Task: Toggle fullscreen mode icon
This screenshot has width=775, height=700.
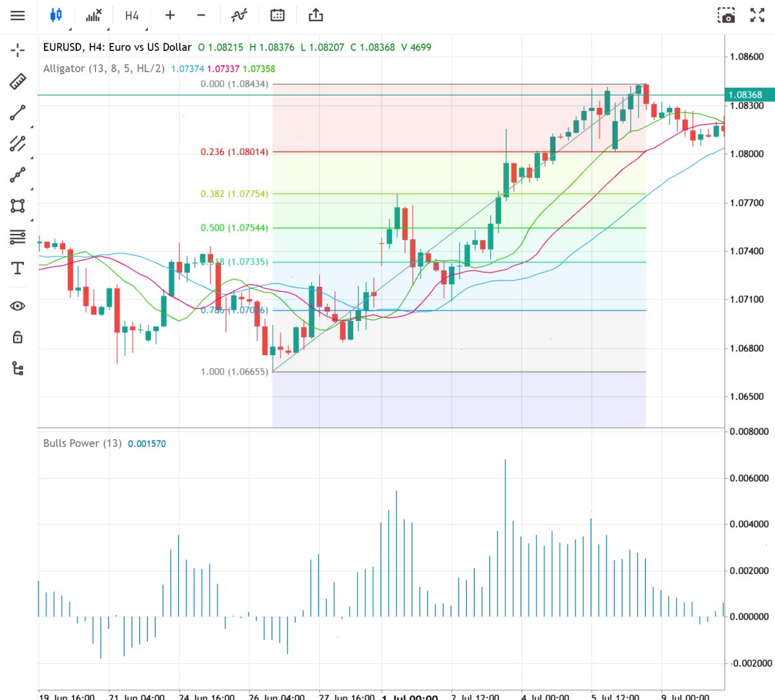Action: click(758, 15)
